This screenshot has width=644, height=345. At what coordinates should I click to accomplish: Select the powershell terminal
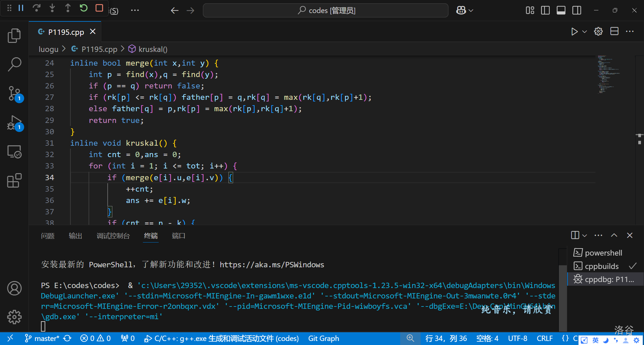click(x=605, y=253)
